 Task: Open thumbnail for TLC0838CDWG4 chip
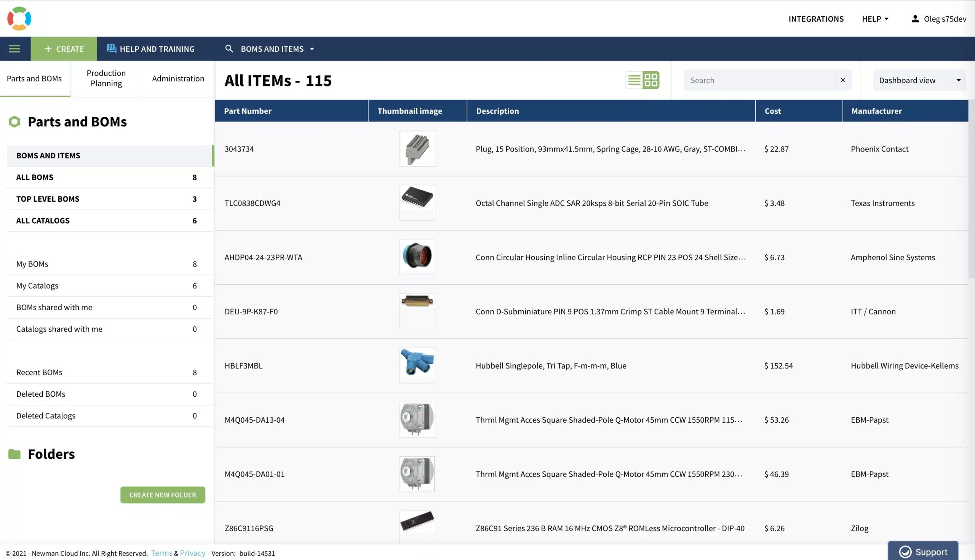point(417,203)
